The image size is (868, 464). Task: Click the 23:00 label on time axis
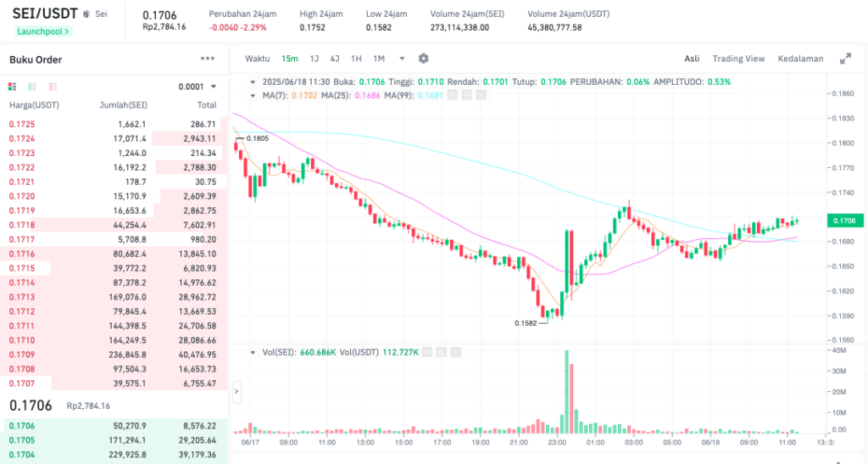click(x=557, y=443)
